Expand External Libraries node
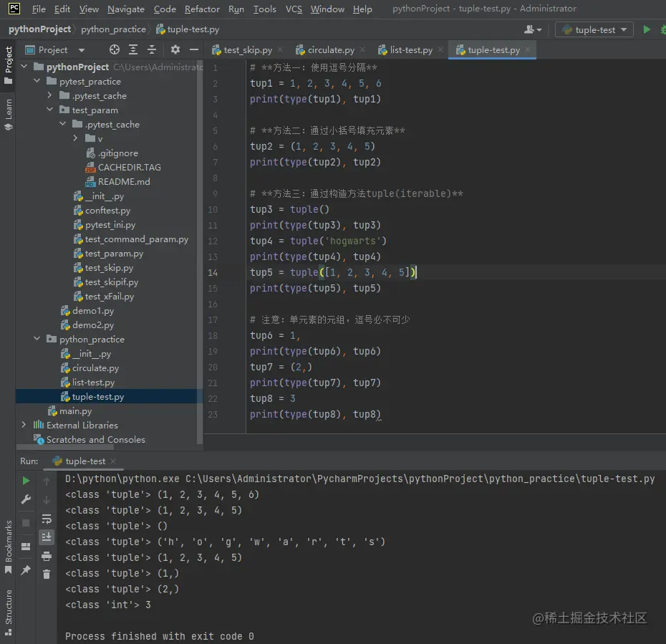 point(24,424)
